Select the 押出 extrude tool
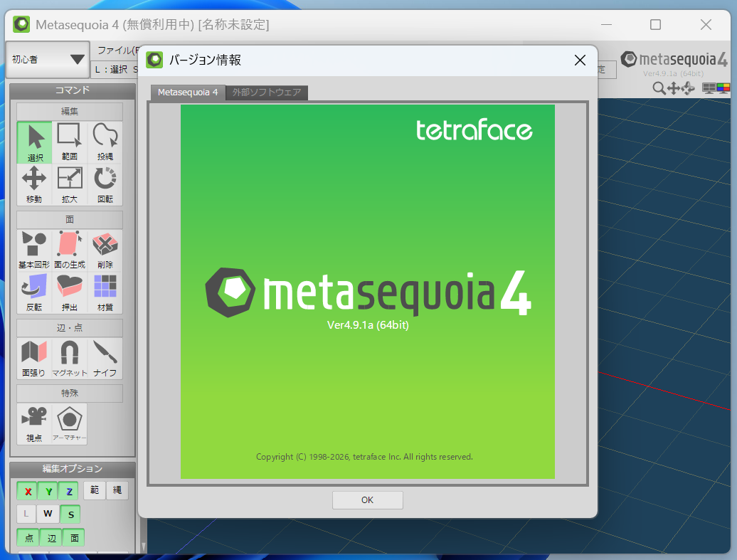 [70, 292]
